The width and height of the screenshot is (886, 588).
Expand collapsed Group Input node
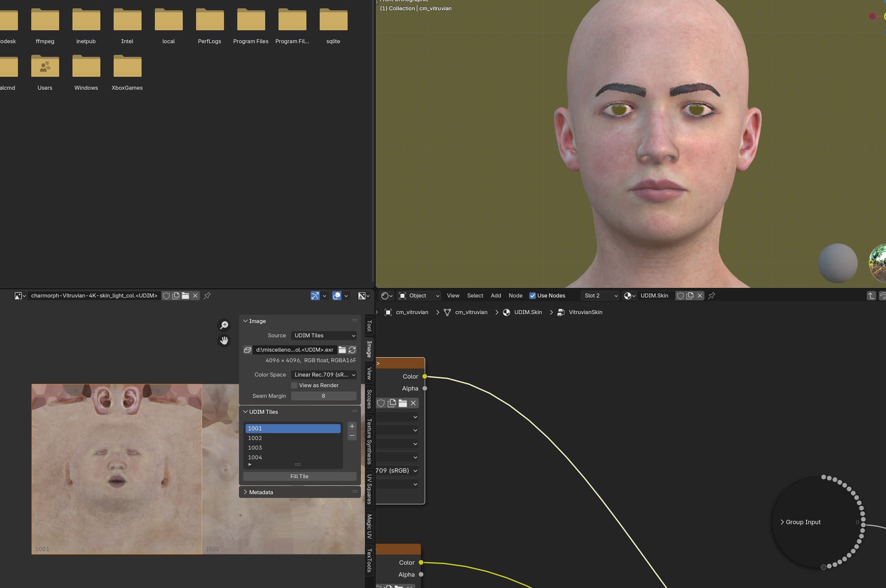(782, 522)
